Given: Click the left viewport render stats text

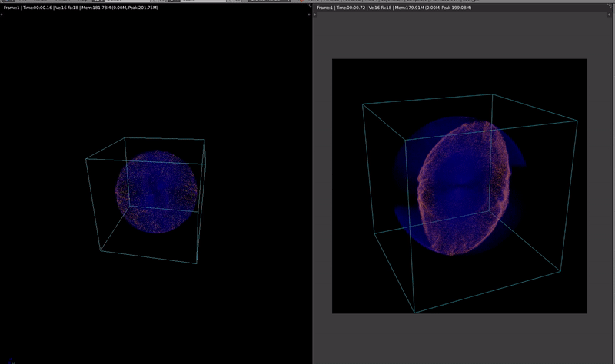Looking at the screenshot, I should point(81,8).
